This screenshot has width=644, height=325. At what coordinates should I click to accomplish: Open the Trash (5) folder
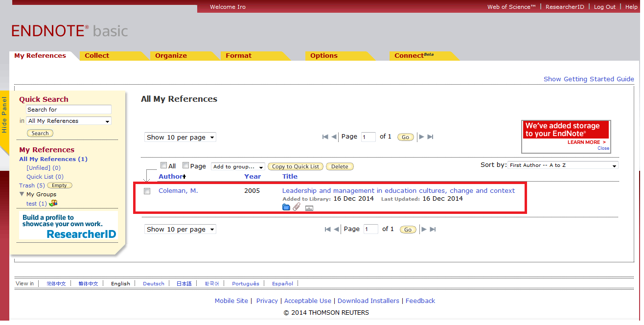[32, 186]
